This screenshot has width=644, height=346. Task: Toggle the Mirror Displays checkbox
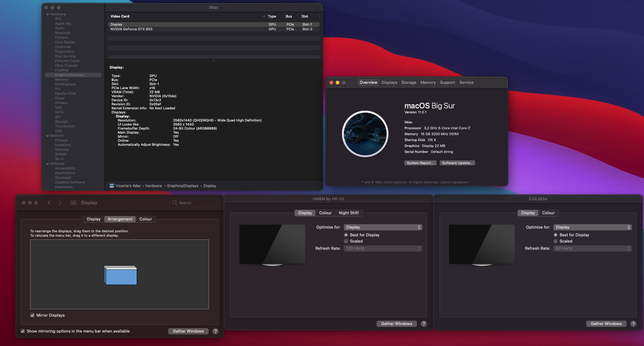[32, 315]
